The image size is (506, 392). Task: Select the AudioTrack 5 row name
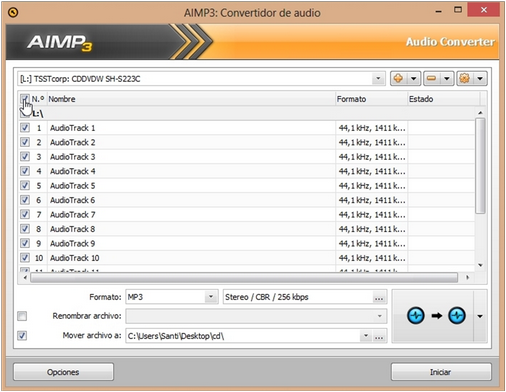click(73, 186)
